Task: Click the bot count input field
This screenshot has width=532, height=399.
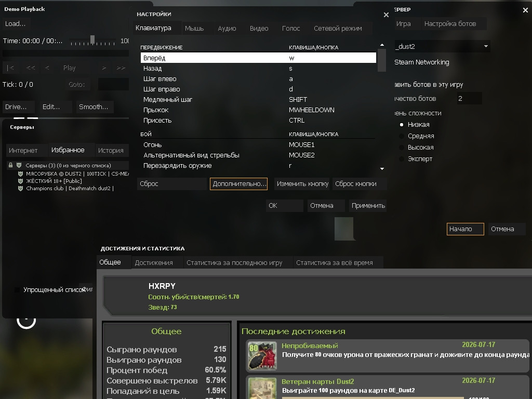Action: pos(469,99)
